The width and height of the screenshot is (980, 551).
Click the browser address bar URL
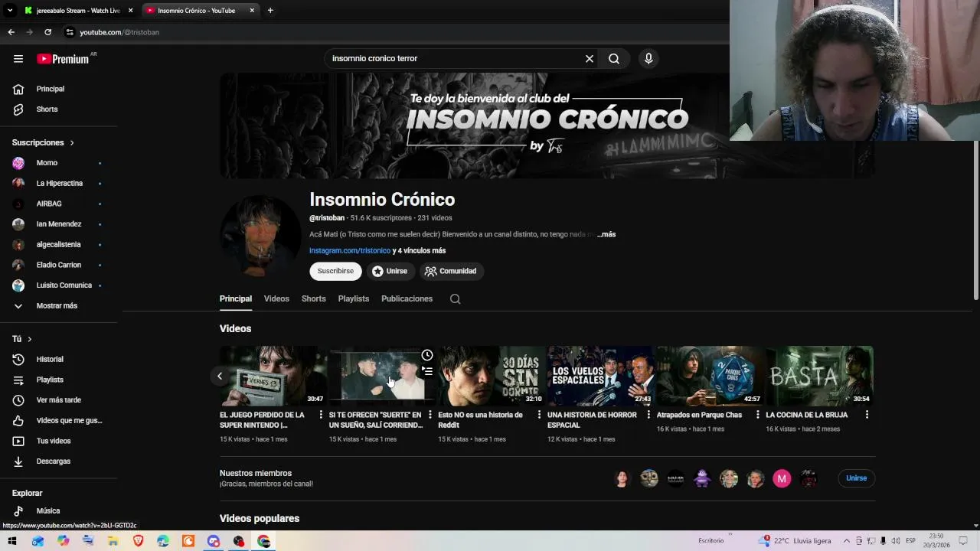[119, 32]
